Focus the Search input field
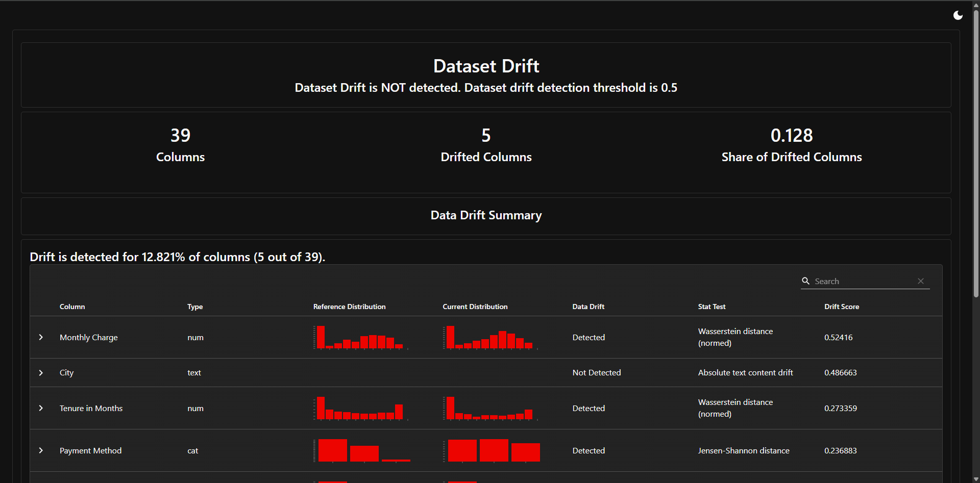The image size is (980, 483). coord(863,281)
